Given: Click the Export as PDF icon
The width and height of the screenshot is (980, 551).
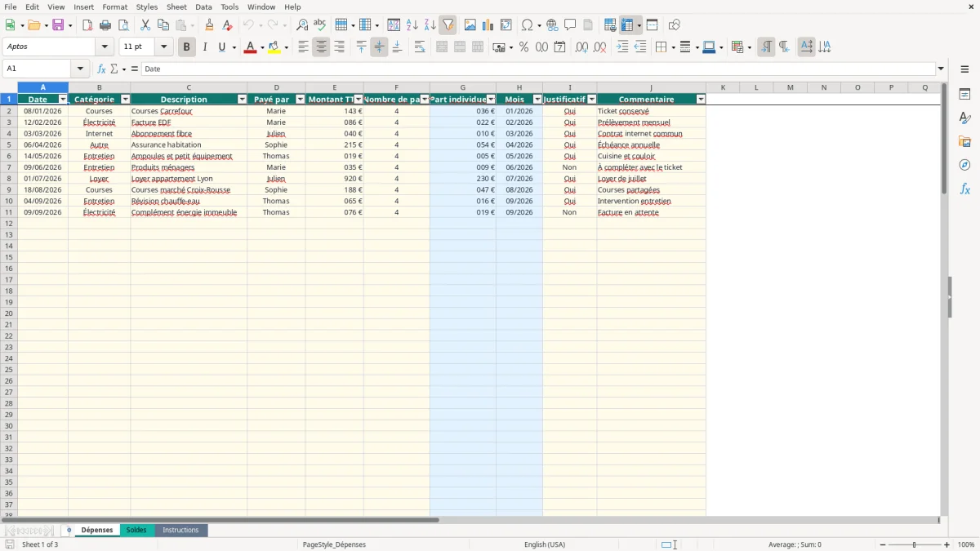Looking at the screenshot, I should point(87,25).
